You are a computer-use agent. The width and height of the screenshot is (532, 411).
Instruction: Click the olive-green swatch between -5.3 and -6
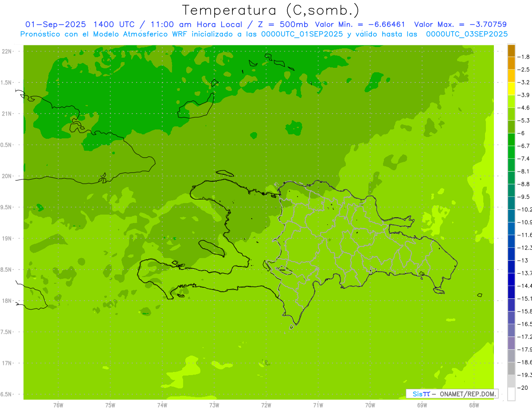pos(511,127)
